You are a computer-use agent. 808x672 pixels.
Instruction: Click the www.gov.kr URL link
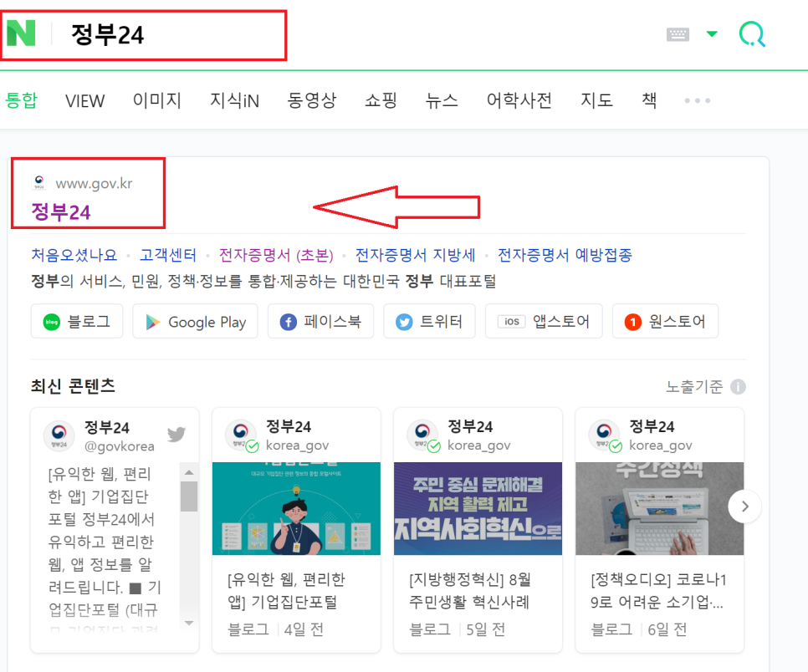pos(94,183)
